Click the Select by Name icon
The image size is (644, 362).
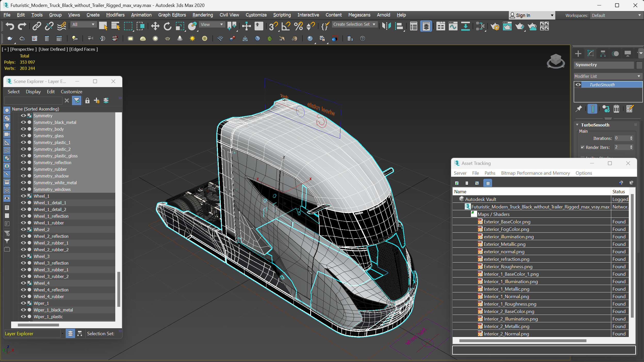(x=116, y=26)
